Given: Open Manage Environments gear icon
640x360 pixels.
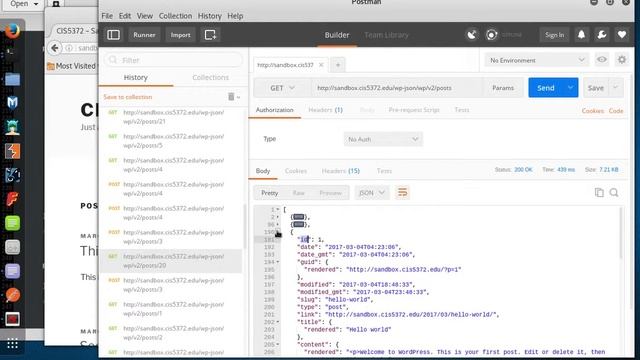Looking at the screenshot, I should (x=622, y=60).
